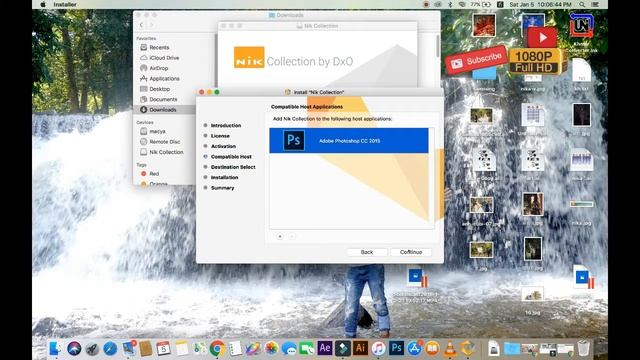Remove host application with minus button
Viewport: 640px width, 360px height.
click(x=292, y=236)
